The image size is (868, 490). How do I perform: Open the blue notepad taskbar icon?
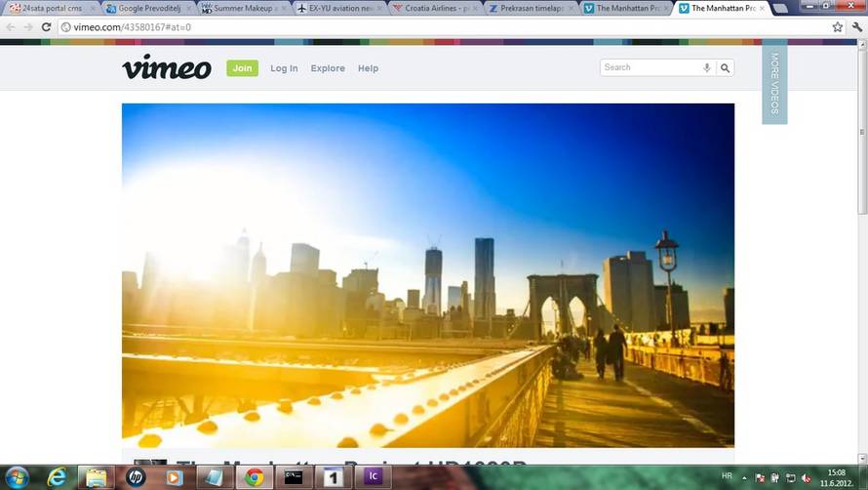click(214, 477)
